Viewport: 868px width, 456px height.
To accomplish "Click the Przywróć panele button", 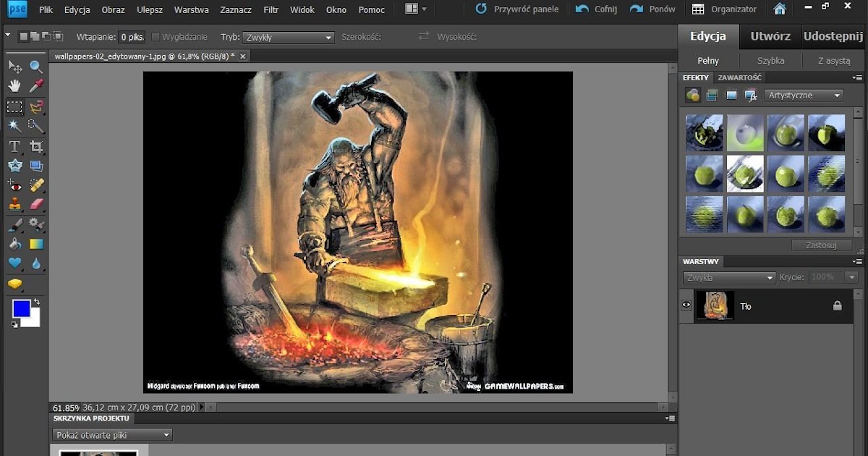I will [516, 9].
